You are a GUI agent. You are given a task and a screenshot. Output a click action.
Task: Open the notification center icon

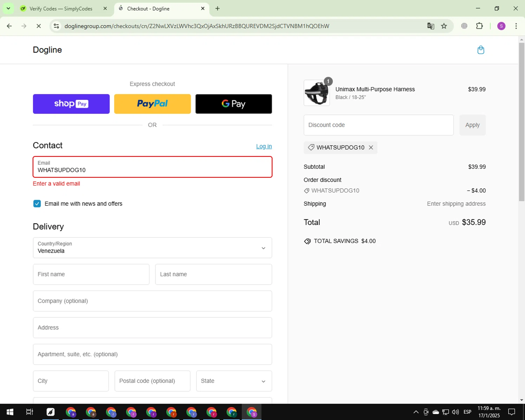click(511, 412)
